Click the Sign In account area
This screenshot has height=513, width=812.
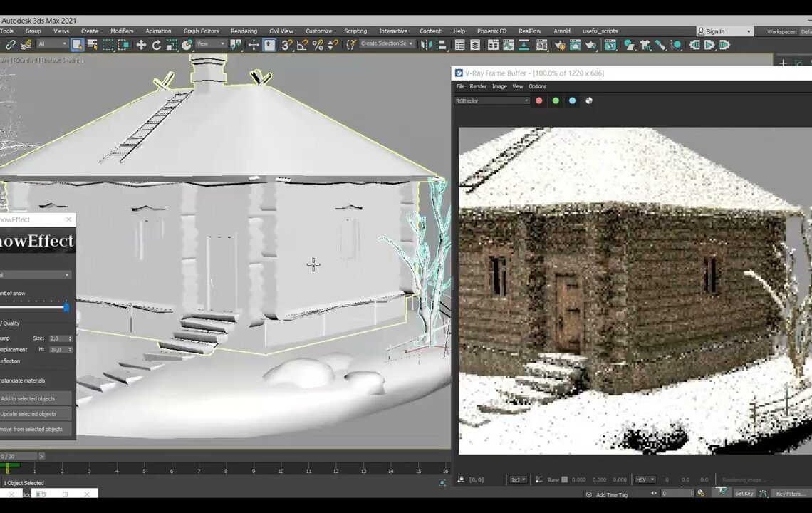click(716, 31)
